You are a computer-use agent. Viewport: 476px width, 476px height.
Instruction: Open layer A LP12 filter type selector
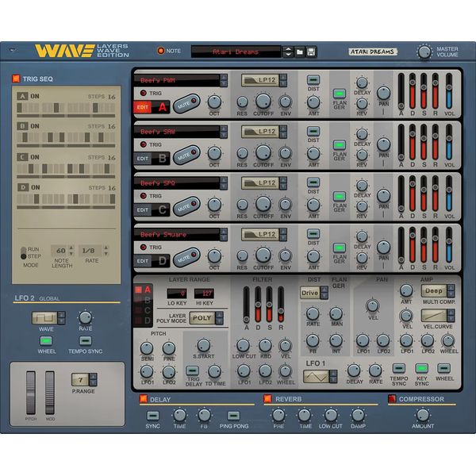click(264, 80)
